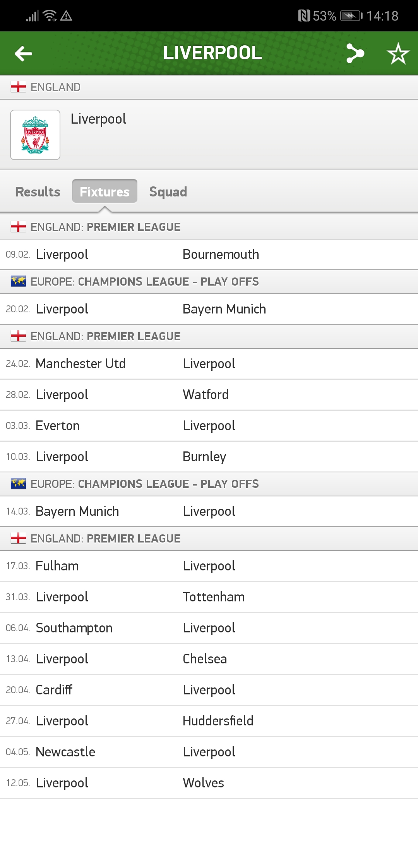Click the England flag beside Premier League header
Image resolution: width=418 pixels, height=868 pixels.
(18, 227)
